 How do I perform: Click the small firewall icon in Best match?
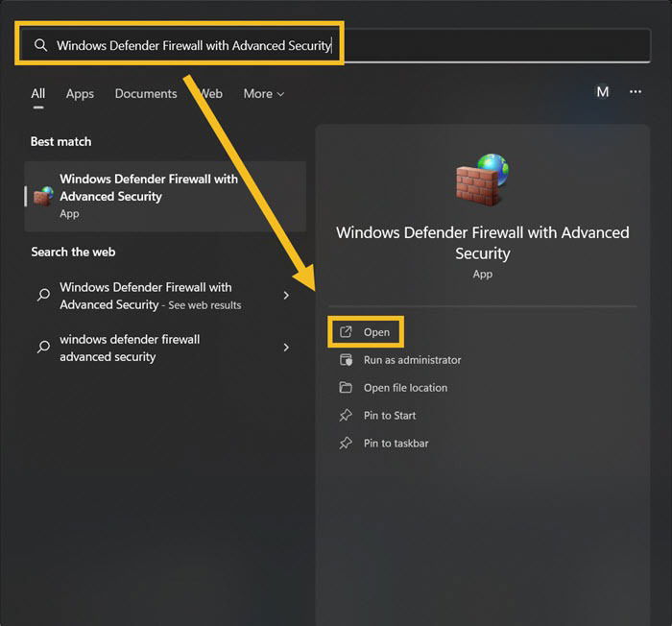[43, 197]
